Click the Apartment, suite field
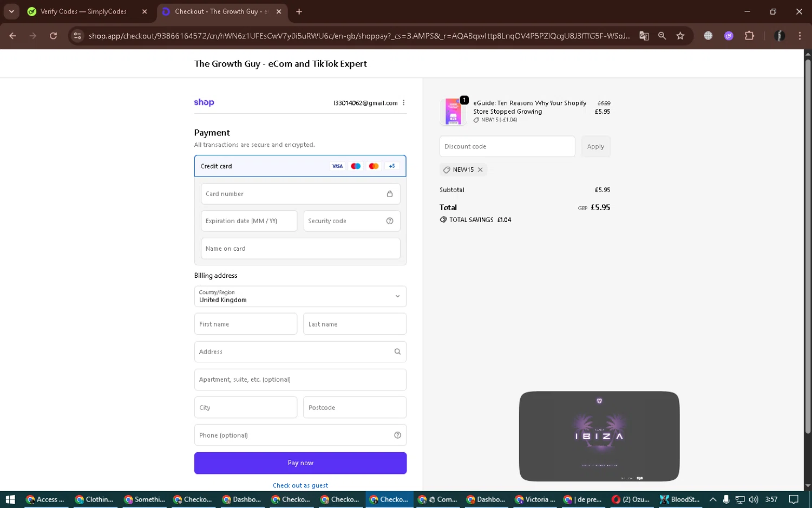Screen dimensions: 812x508 point(300,380)
